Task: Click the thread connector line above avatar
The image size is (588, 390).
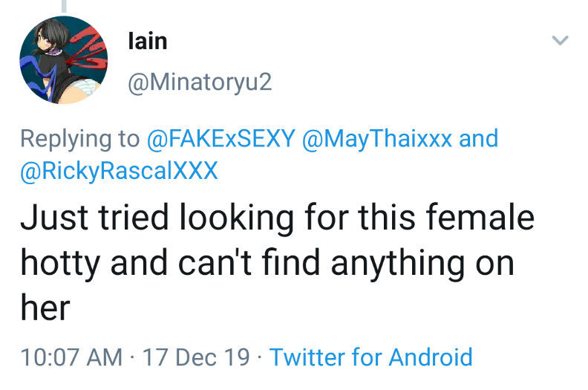Action: point(65,6)
